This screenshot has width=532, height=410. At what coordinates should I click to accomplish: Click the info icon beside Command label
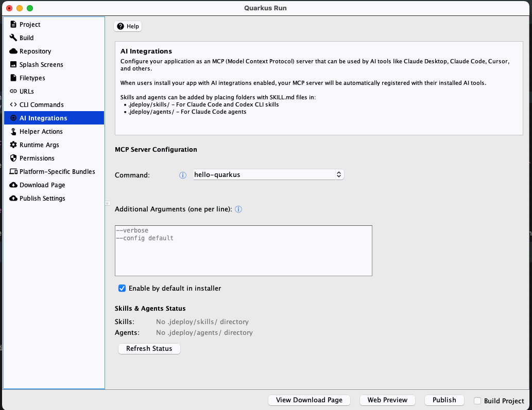pyautogui.click(x=182, y=175)
